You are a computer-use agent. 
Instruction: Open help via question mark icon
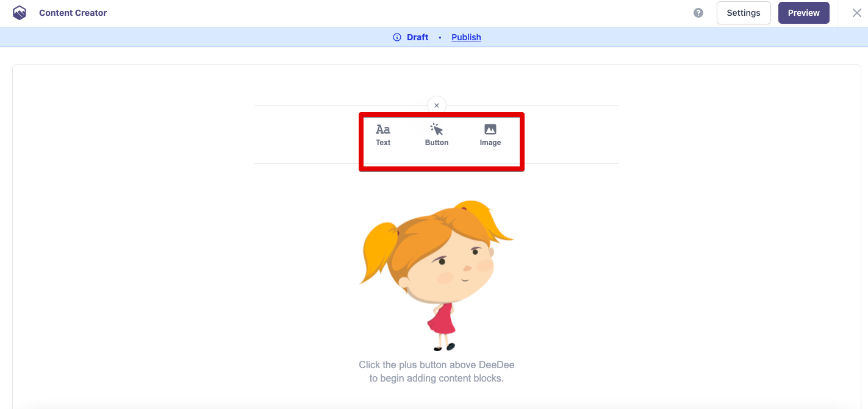[698, 13]
